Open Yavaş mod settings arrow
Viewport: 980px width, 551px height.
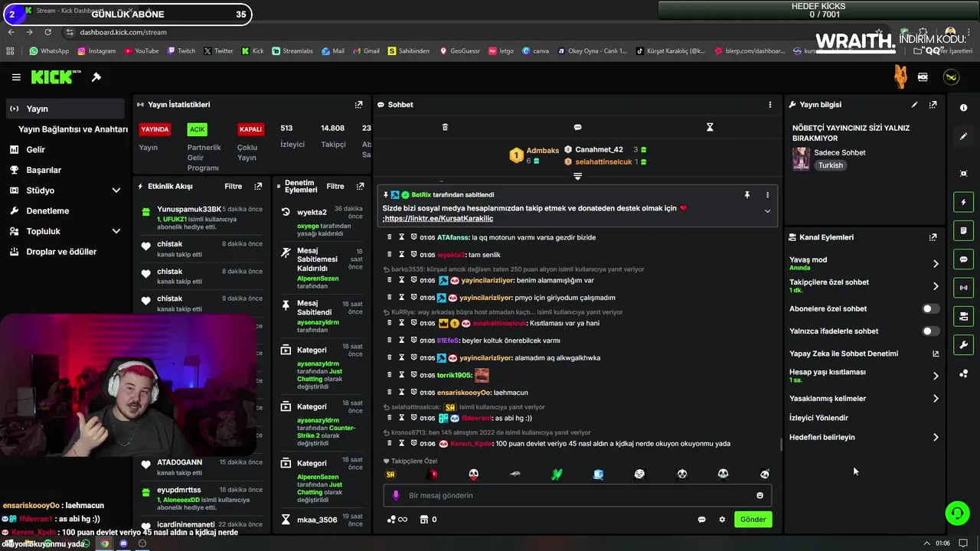[x=936, y=264]
